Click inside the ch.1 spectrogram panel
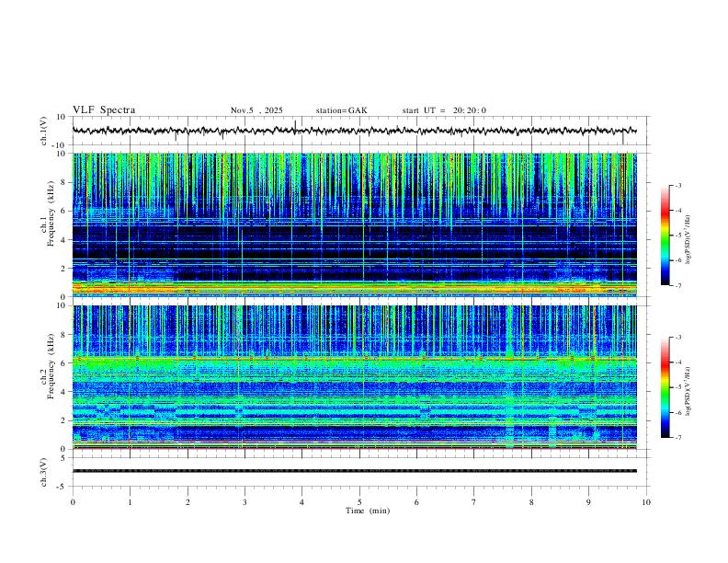Image resolution: width=728 pixels, height=563 pixels. 354,224
